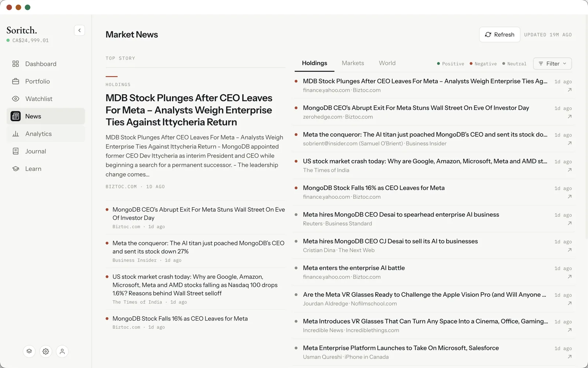Open the Analytics page
The height and width of the screenshot is (368, 588).
pyautogui.click(x=46, y=134)
